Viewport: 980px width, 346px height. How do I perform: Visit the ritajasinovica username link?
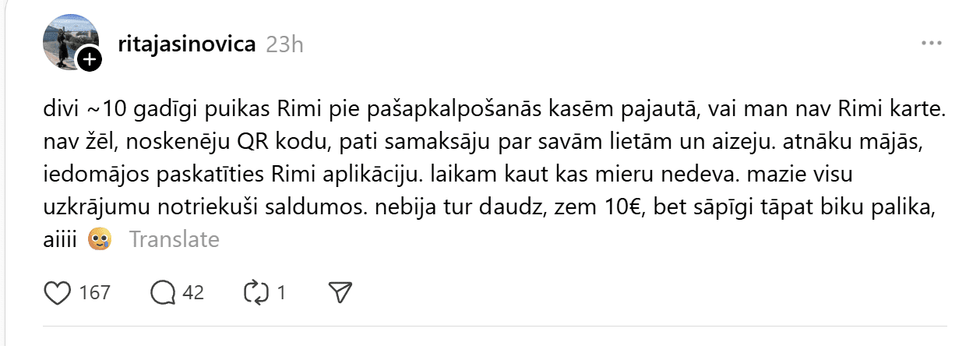[x=185, y=44]
